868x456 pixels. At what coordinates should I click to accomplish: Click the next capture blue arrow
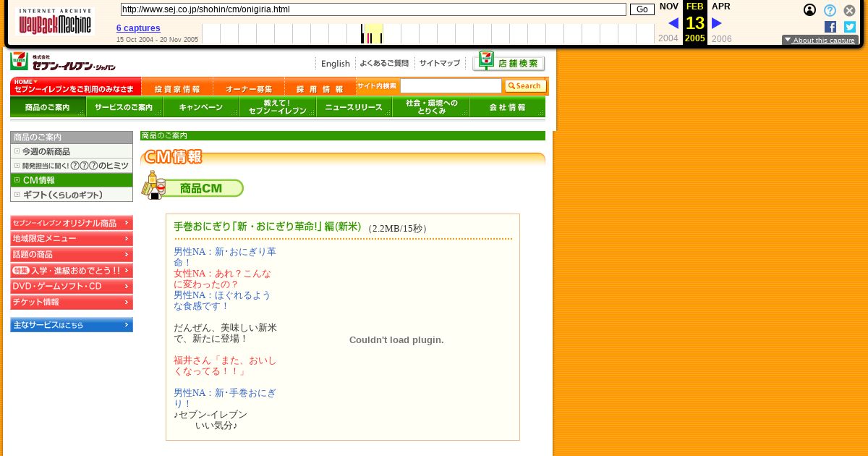(x=717, y=23)
